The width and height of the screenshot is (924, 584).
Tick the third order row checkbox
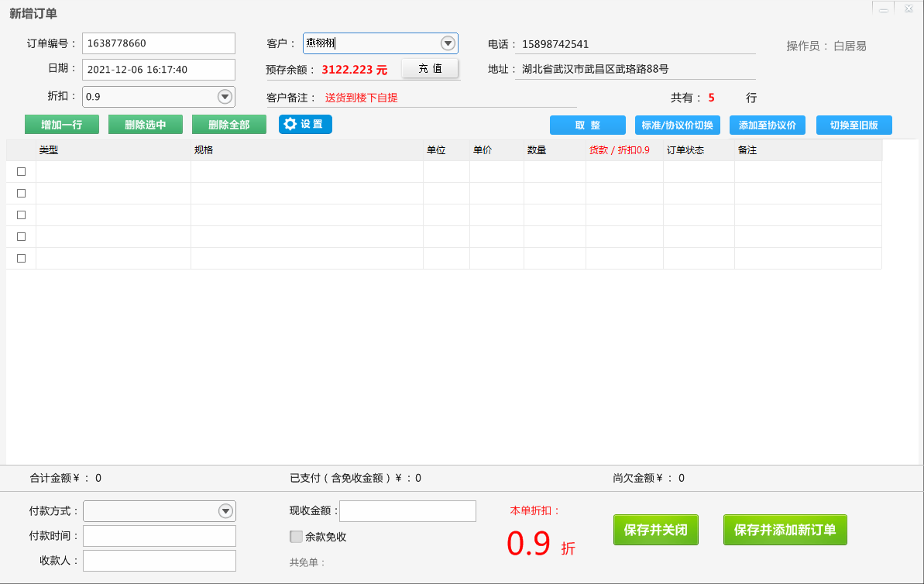(21, 215)
